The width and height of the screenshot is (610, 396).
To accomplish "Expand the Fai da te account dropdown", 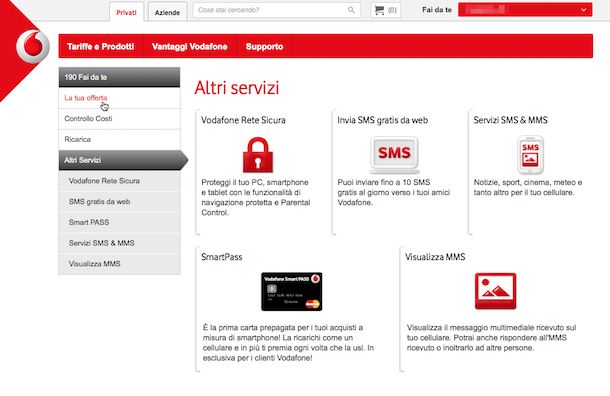I will [525, 10].
